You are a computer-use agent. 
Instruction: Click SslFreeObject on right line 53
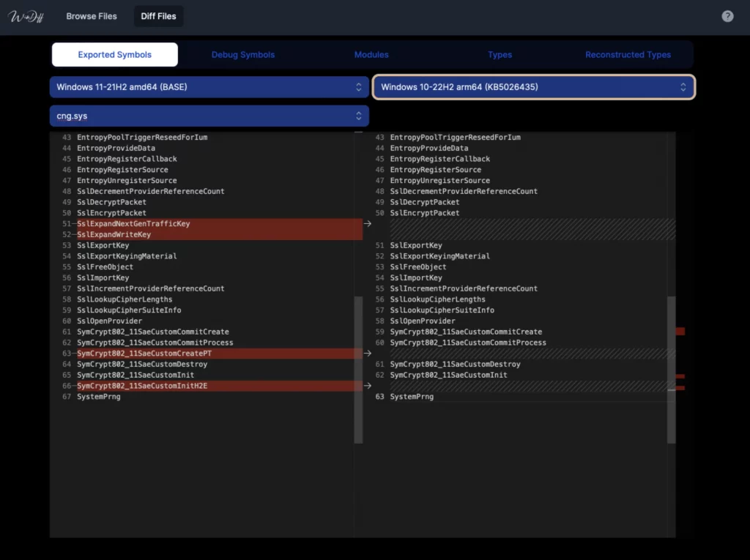pyautogui.click(x=418, y=267)
